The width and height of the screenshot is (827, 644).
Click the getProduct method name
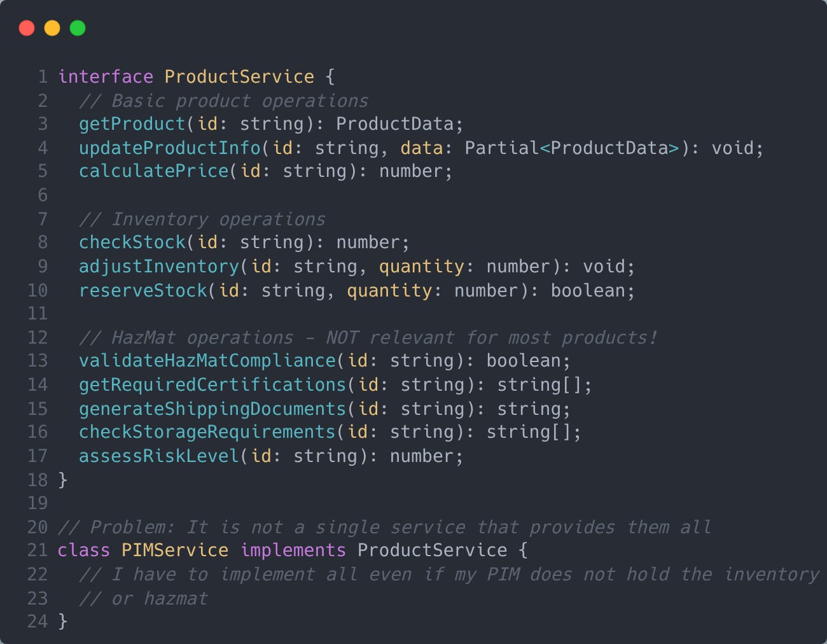[132, 123]
